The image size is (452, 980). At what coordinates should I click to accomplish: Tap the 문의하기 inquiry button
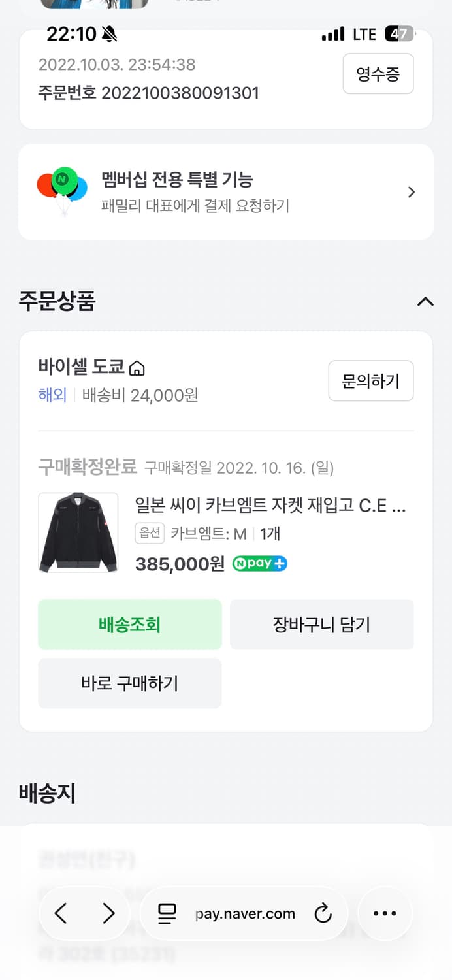[x=371, y=381]
